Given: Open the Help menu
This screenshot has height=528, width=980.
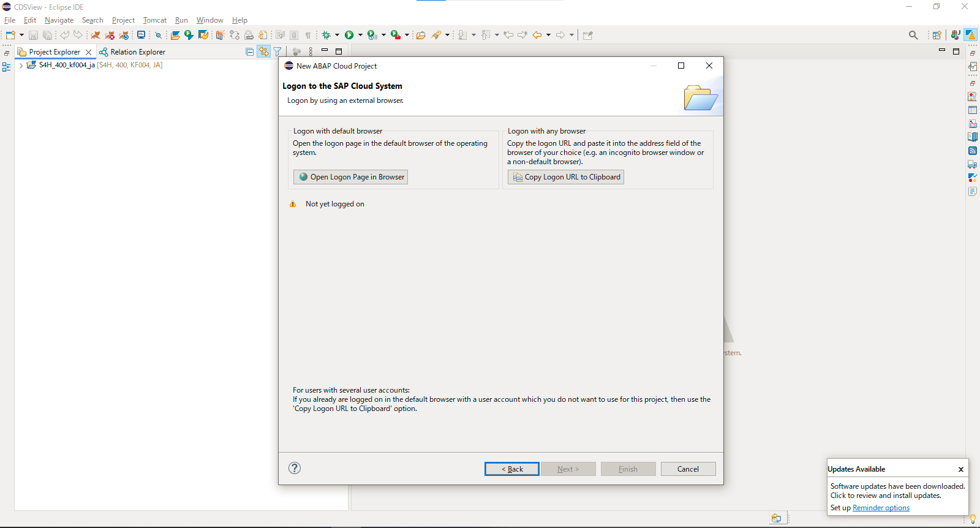Looking at the screenshot, I should click(239, 20).
